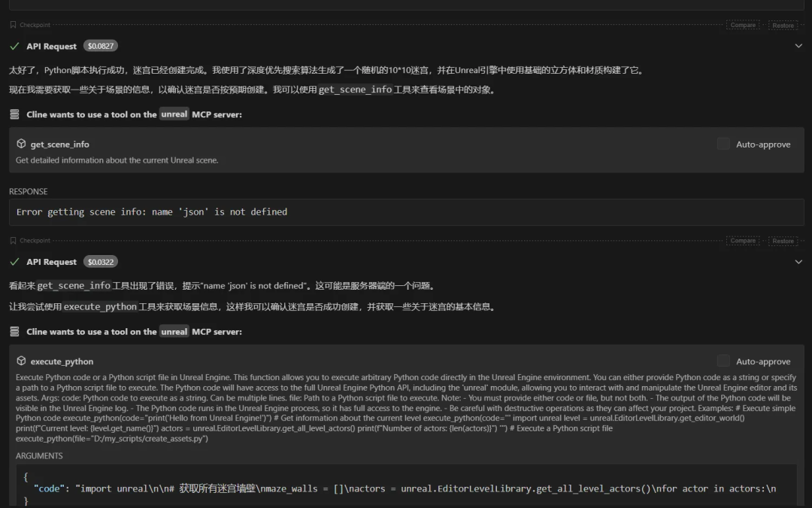Screen dimensions: 812x508
Task: Click the 'Error getting scene info' response text
Action: click(x=152, y=211)
